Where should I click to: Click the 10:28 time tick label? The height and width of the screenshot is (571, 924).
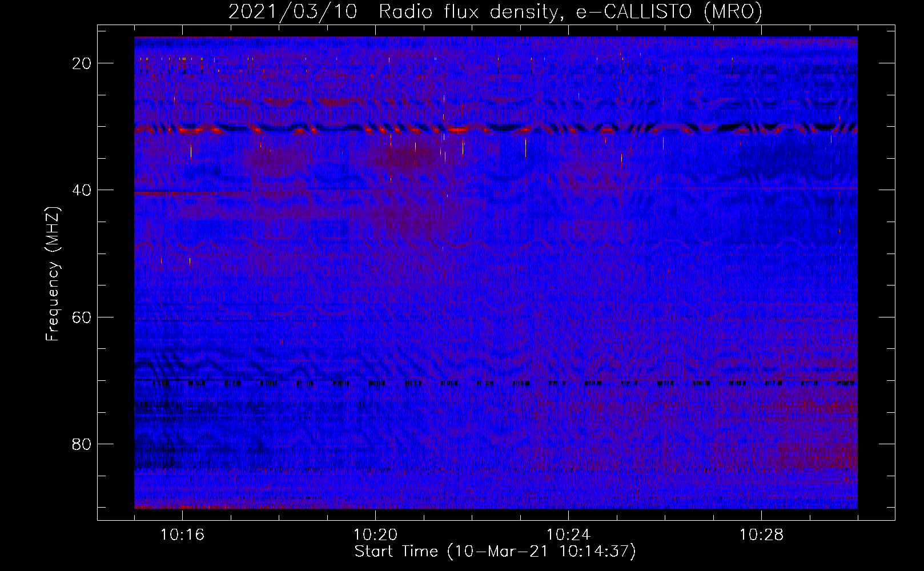(761, 535)
